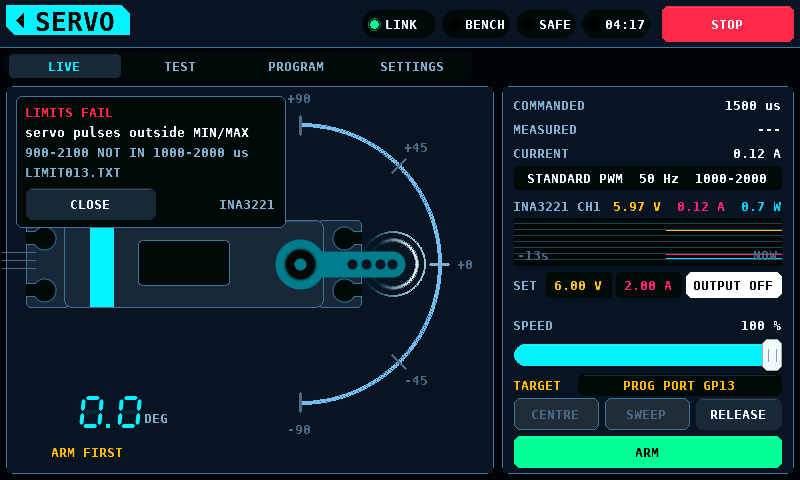
Task: Click the green ARM button
Action: coord(647,452)
